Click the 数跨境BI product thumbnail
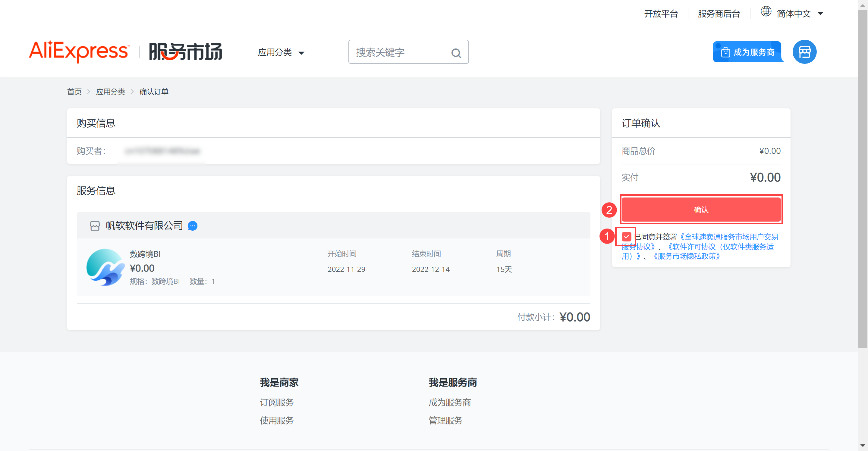868x451 pixels. coord(105,267)
